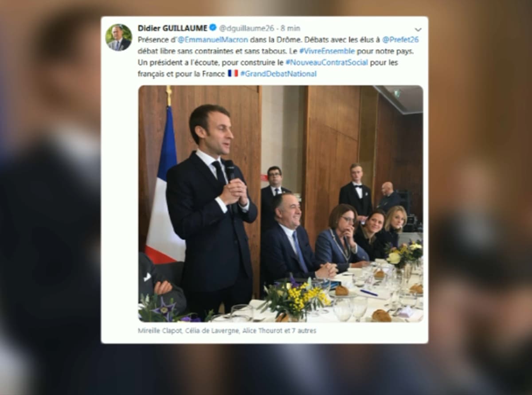Open the 8 min timestamp link
Image resolution: width=532 pixels, height=395 pixels.
[x=291, y=28]
